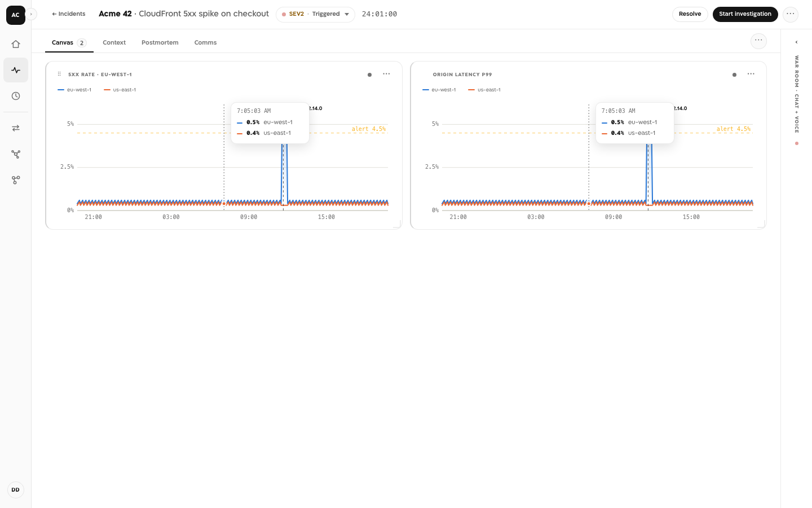Screen dimensions: 812x508
Task: Click the resize handle of the 5XX Rate panel
Action: click(397, 224)
